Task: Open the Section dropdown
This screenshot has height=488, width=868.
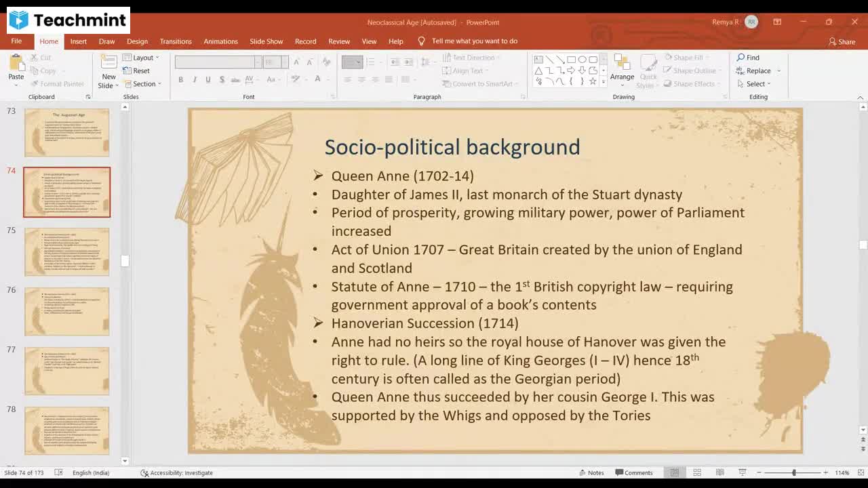Action: click(142, 84)
